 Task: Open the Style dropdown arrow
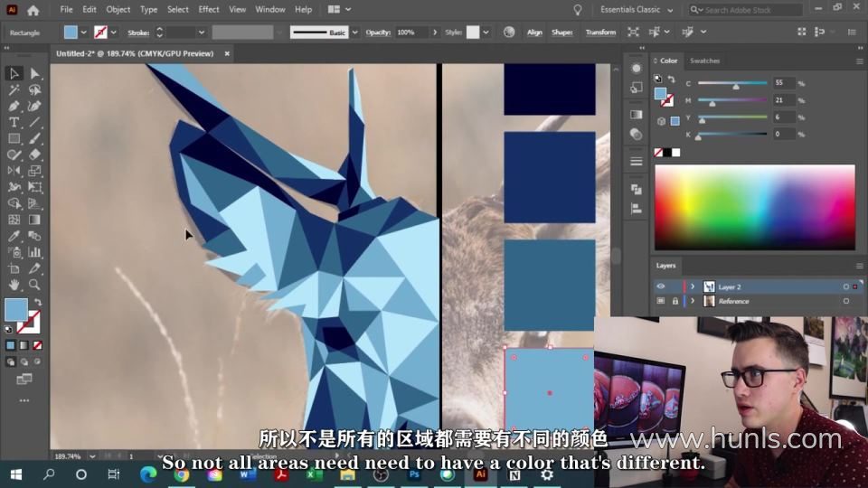click(x=486, y=33)
